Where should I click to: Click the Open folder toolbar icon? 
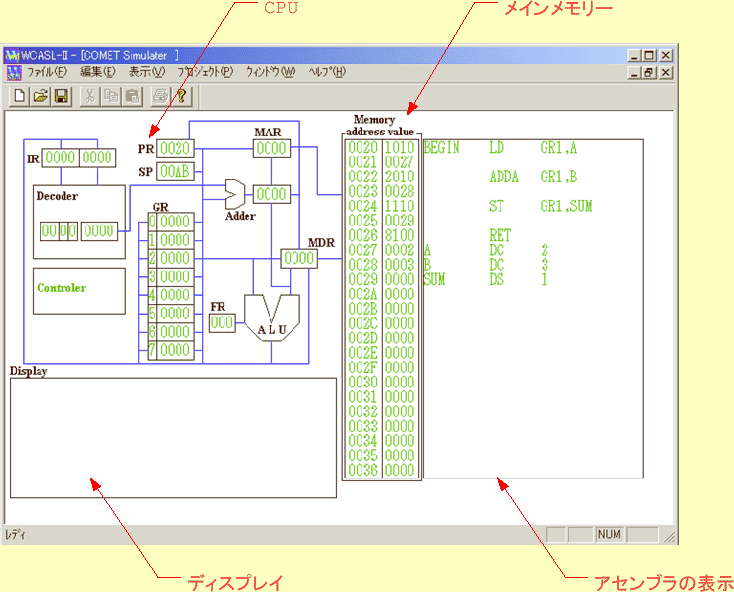coord(40,96)
